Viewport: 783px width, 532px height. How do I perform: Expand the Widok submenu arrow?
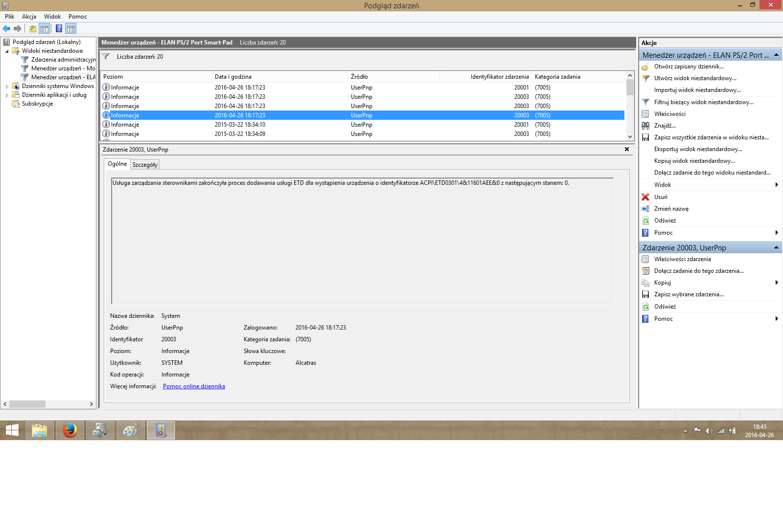click(777, 185)
